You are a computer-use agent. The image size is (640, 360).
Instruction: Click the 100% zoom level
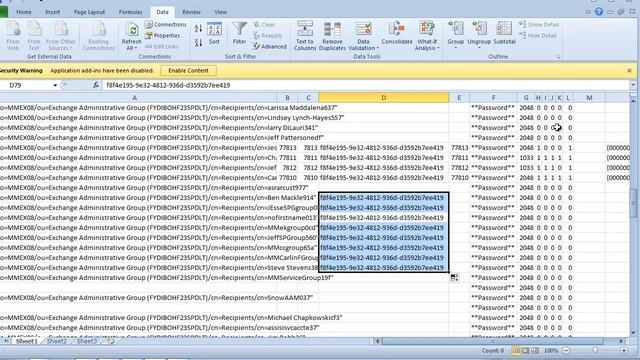click(x=551, y=351)
